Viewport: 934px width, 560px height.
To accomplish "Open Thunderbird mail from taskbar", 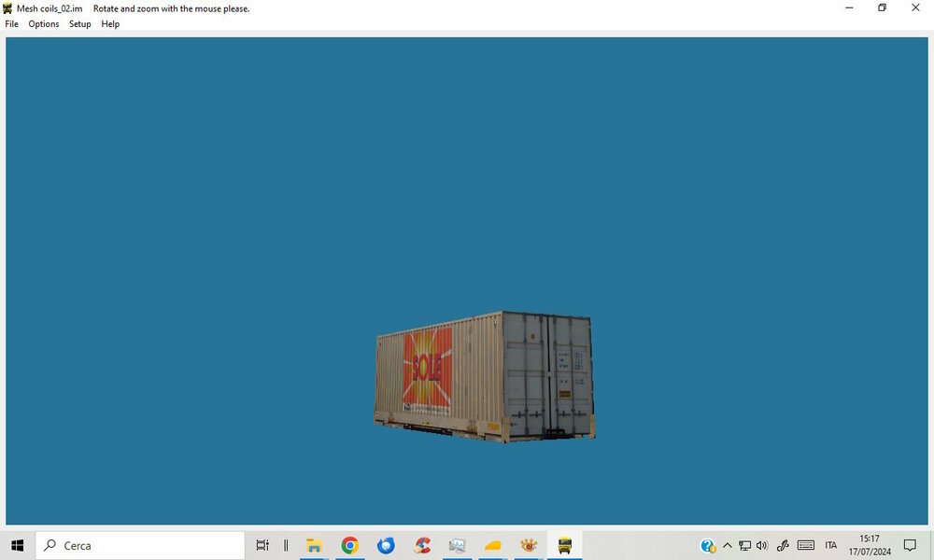I will [386, 545].
